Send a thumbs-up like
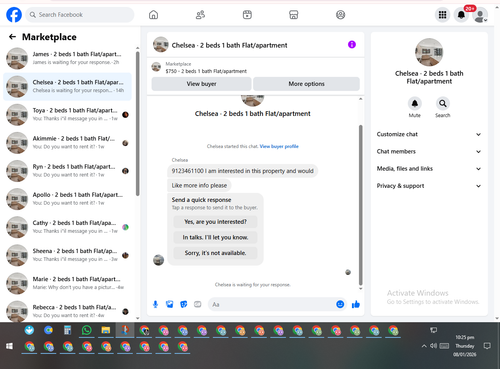 point(356,304)
